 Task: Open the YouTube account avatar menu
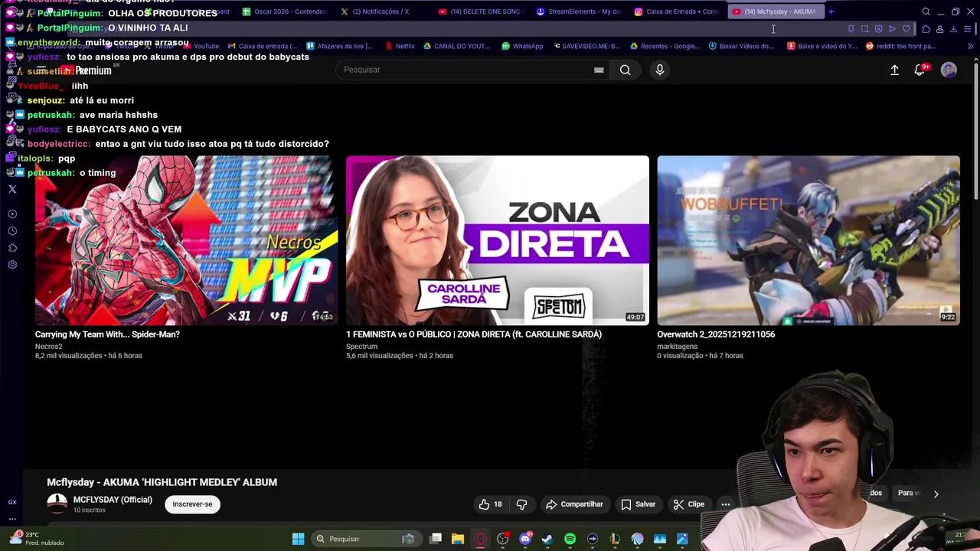[949, 70]
